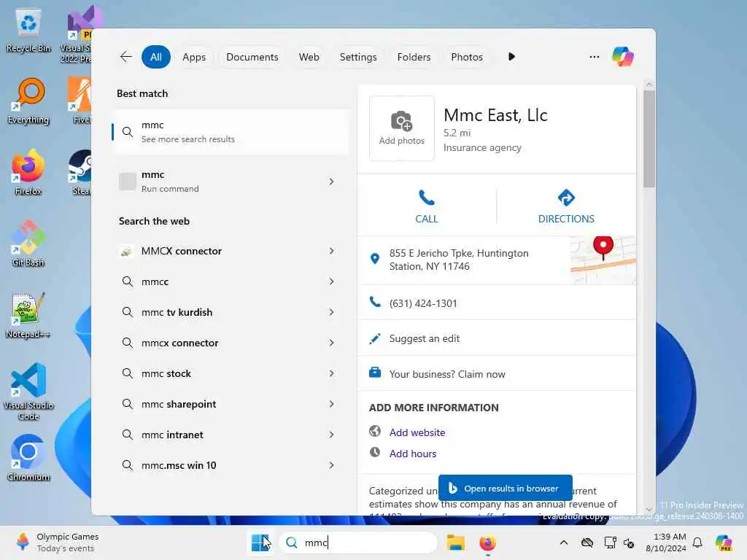Show hidden icons in system tray

(564, 542)
